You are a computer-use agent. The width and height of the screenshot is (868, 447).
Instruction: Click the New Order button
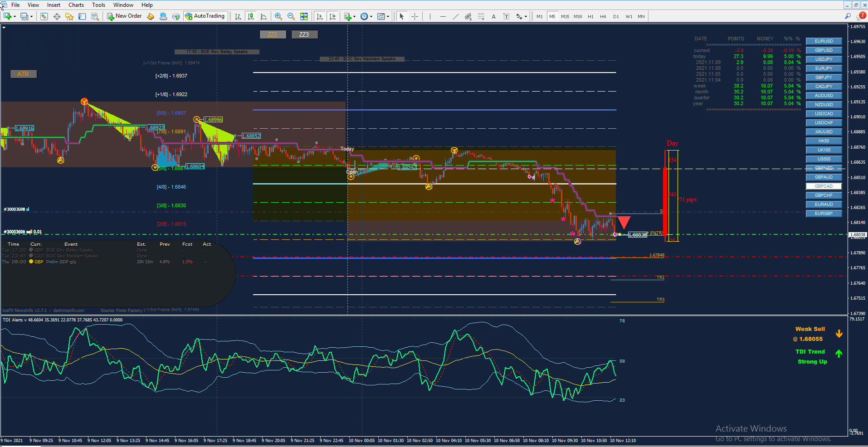pos(125,16)
